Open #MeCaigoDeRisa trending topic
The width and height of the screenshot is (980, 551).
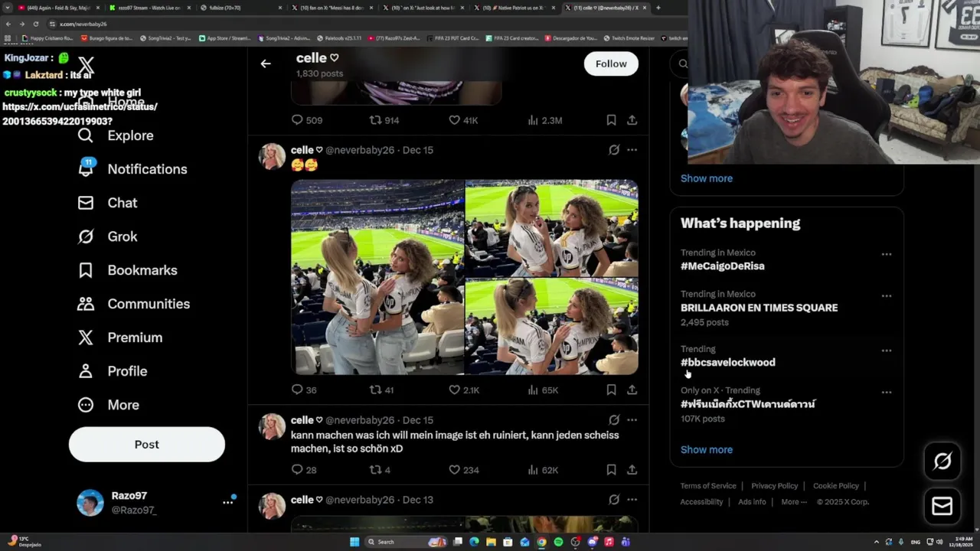click(722, 266)
